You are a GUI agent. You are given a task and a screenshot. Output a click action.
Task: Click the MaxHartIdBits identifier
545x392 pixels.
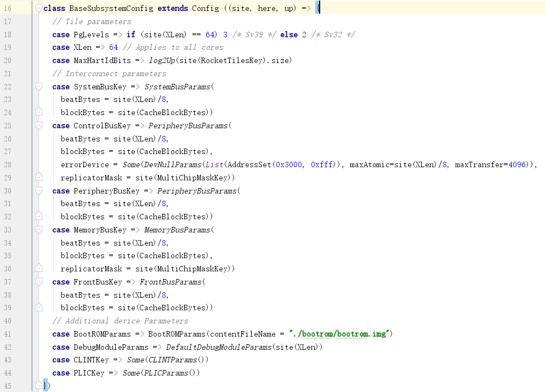click(x=102, y=60)
